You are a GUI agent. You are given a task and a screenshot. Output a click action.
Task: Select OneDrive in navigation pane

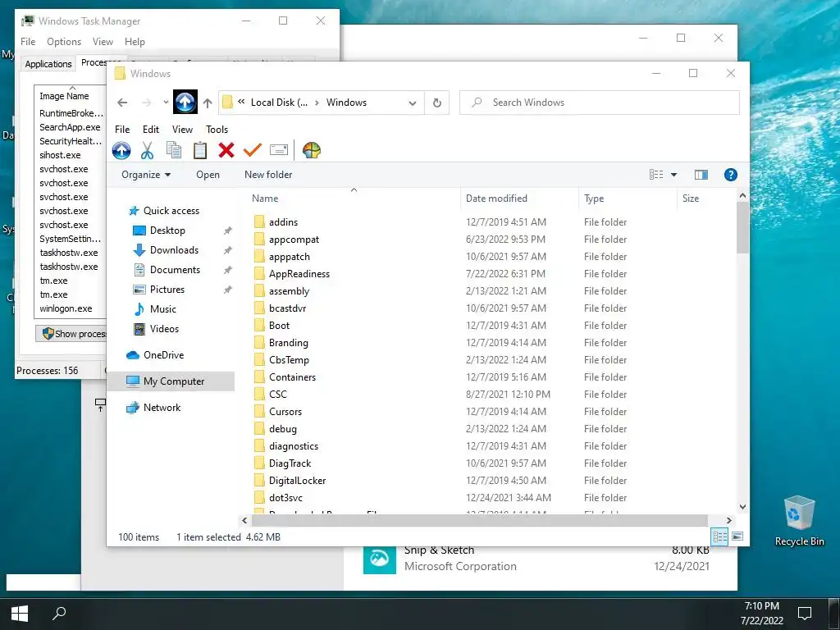pyautogui.click(x=163, y=355)
